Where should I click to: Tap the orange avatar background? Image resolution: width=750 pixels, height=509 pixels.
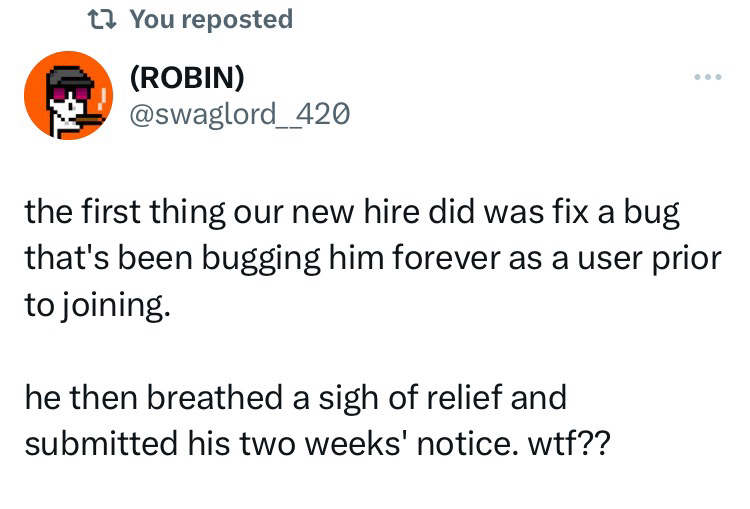point(40,110)
